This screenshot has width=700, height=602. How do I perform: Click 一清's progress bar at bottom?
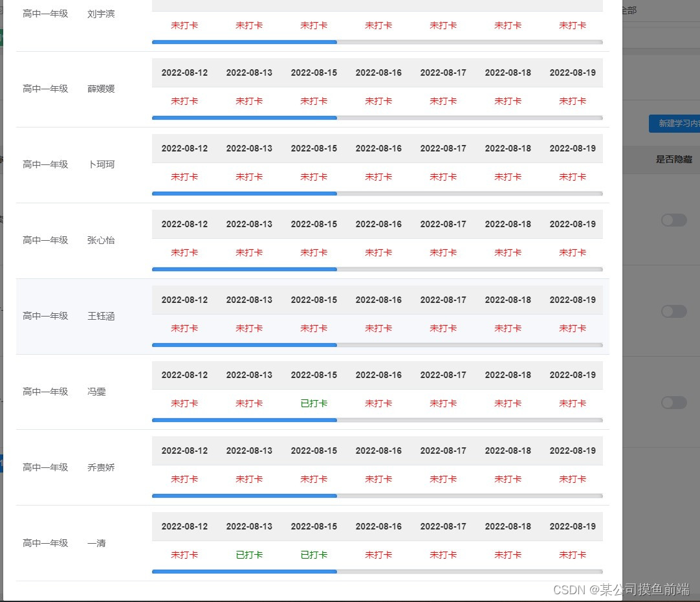pos(245,572)
